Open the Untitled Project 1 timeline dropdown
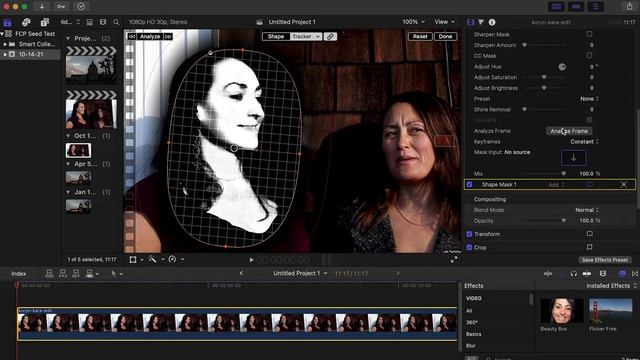The width and height of the screenshot is (640, 360). pyautogui.click(x=300, y=273)
